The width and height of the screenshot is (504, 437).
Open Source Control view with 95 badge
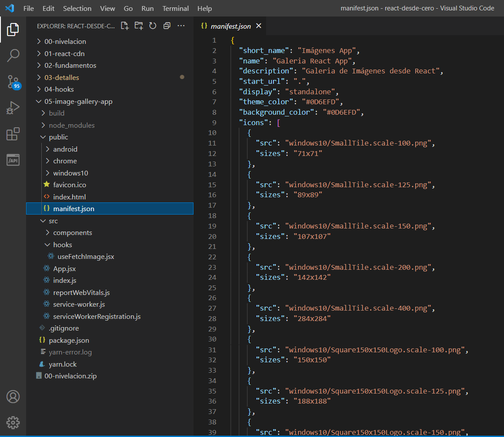[13, 81]
